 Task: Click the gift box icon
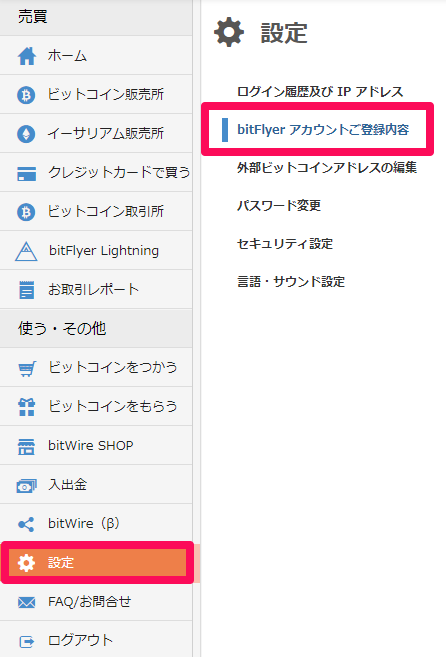(27, 407)
